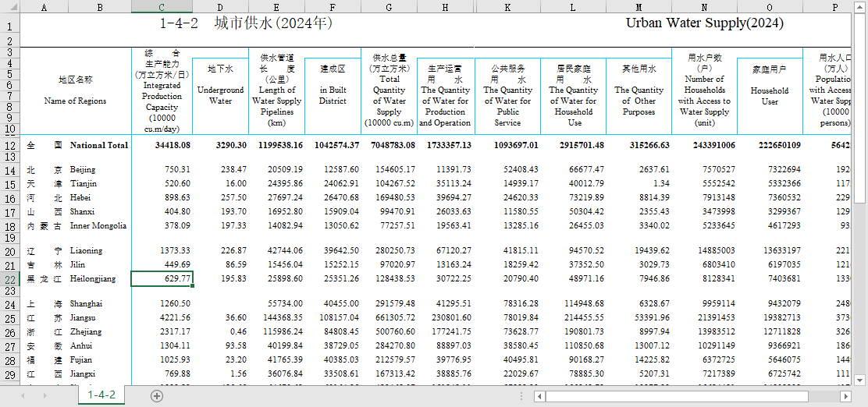The height and width of the screenshot is (407, 868).
Task: Click horizontal scrollbar left arrow
Action: pos(539,396)
